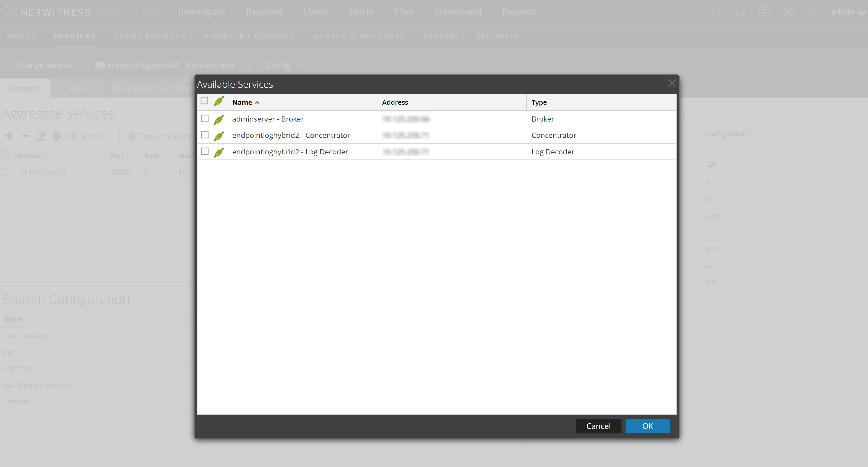Open the settings preferences icon in the header
This screenshot has width=868, height=467.
point(765,12)
